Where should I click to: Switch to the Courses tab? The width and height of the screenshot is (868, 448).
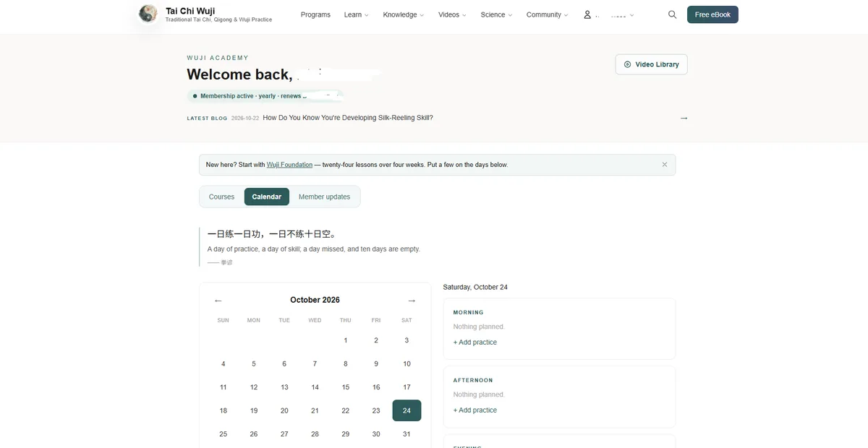[221, 197]
